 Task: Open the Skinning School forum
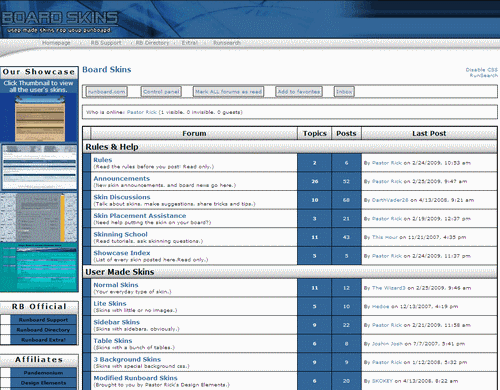click(x=120, y=234)
